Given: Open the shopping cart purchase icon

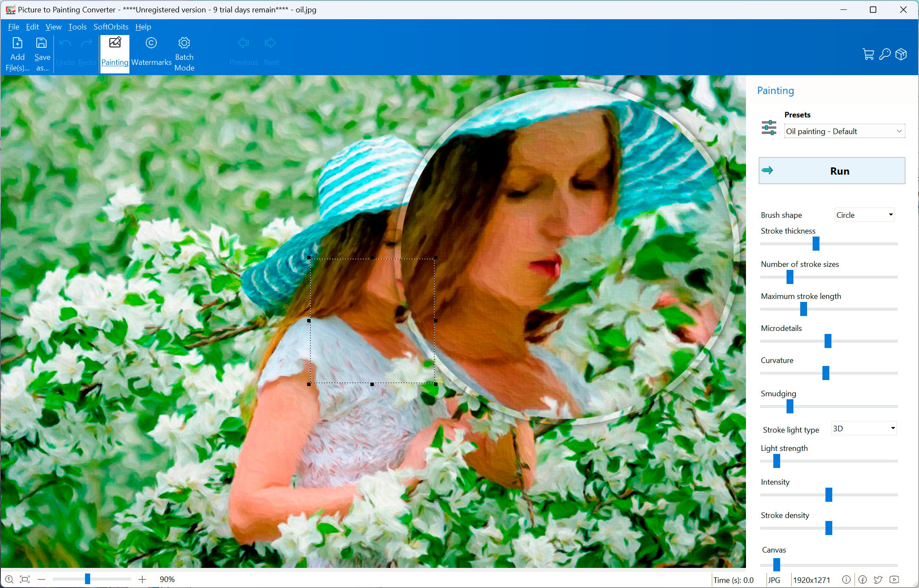Looking at the screenshot, I should pyautogui.click(x=869, y=54).
